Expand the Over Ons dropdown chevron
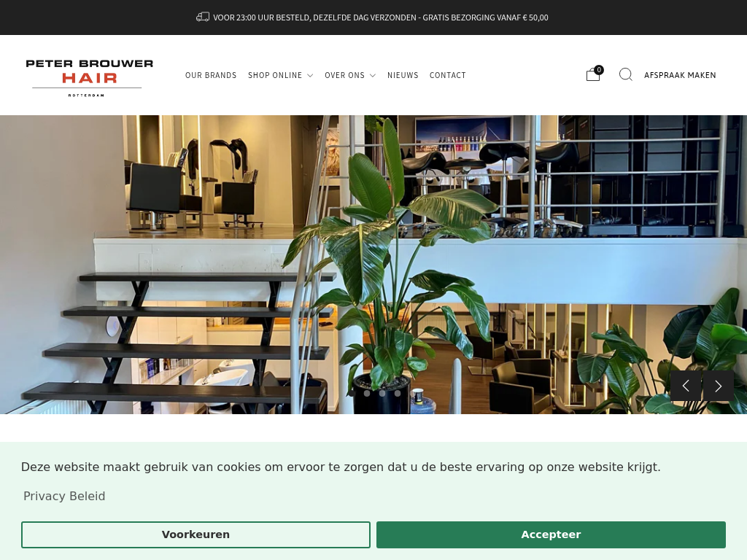This screenshot has height=560, width=747. pos(373,75)
